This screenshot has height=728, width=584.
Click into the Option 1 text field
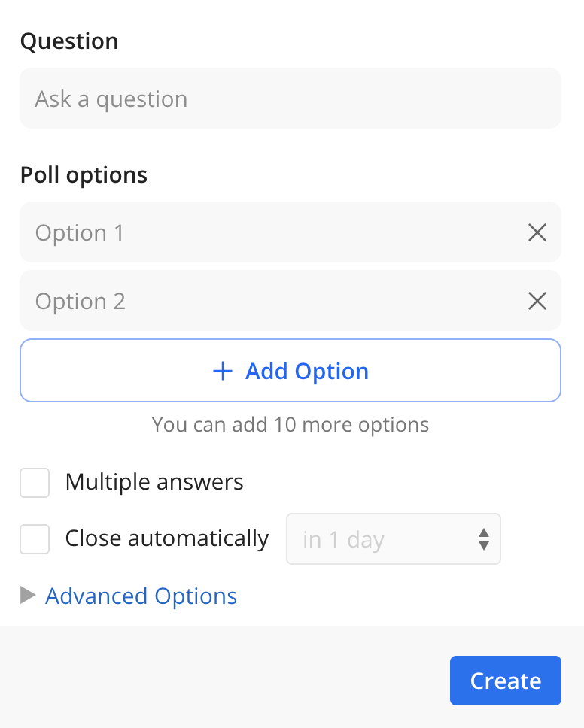pyautogui.click(x=271, y=232)
